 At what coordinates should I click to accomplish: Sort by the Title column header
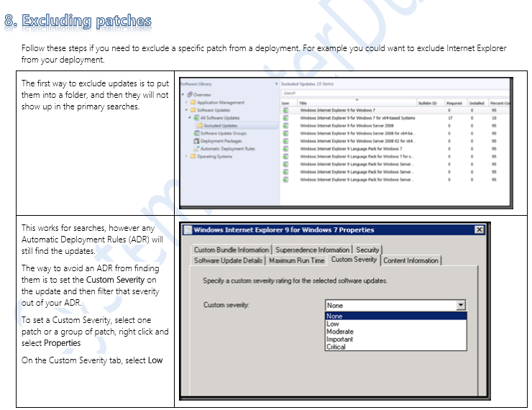coord(357,103)
